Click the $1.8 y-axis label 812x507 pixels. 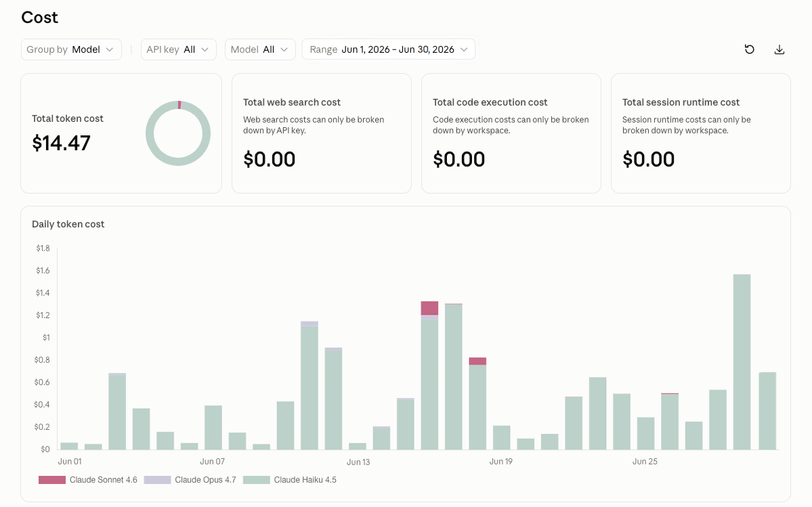[43, 248]
